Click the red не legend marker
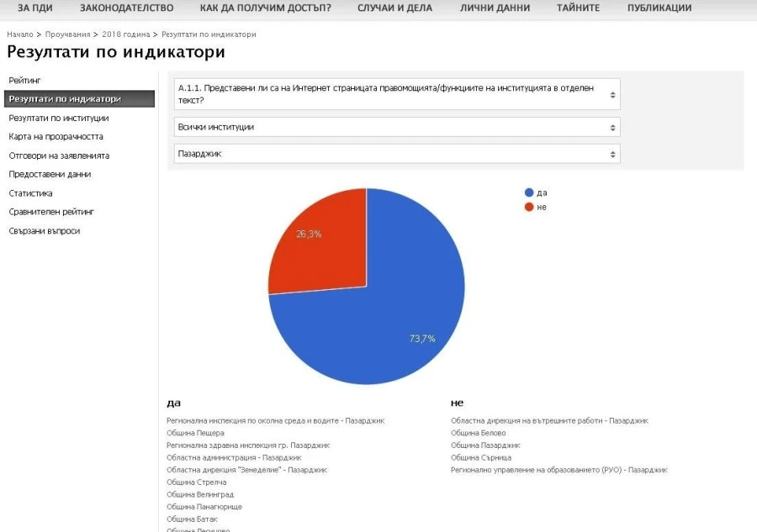 coord(529,207)
